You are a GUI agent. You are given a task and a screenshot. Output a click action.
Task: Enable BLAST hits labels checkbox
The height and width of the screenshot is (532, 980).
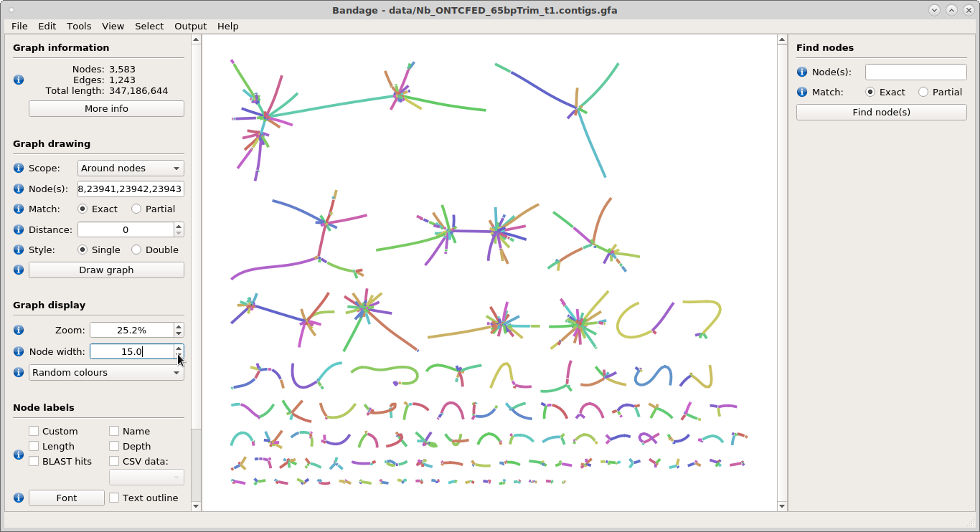pos(34,461)
